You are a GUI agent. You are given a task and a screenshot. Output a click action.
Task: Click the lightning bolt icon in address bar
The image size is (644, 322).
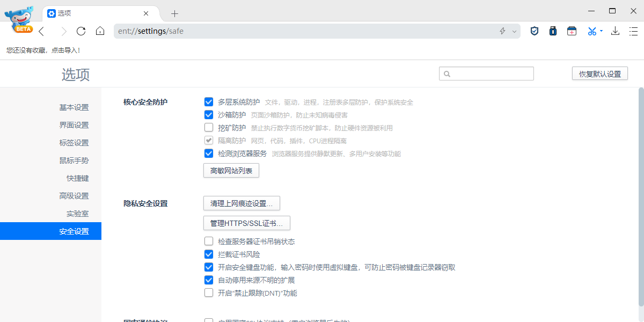coord(502,31)
